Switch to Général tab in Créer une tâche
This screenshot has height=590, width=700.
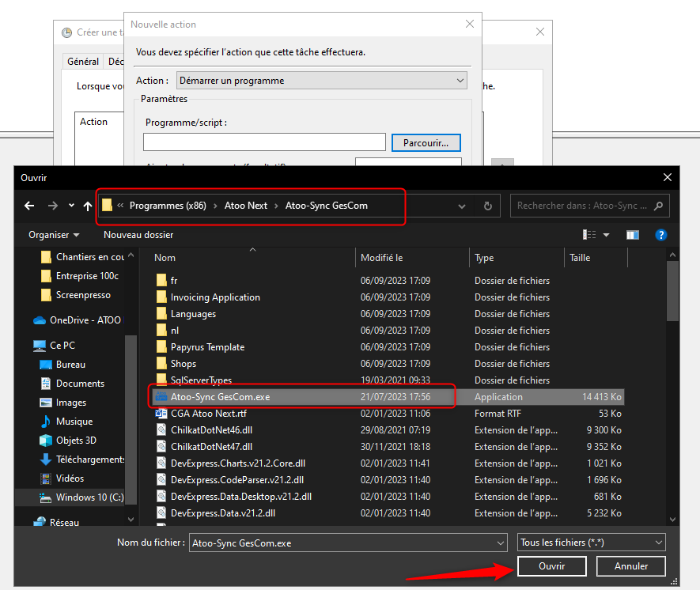pyautogui.click(x=83, y=62)
